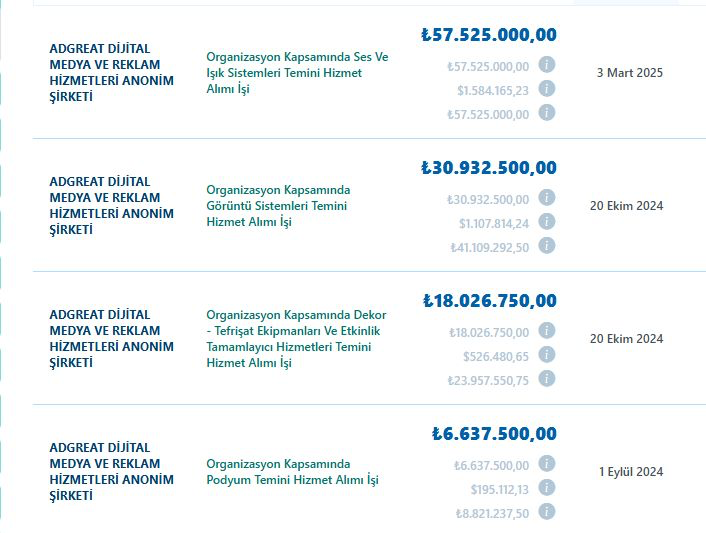Screen dimensions: 706x533
Task: Click info icon next to gray ₺30.932.500,00
Action: tap(547, 198)
